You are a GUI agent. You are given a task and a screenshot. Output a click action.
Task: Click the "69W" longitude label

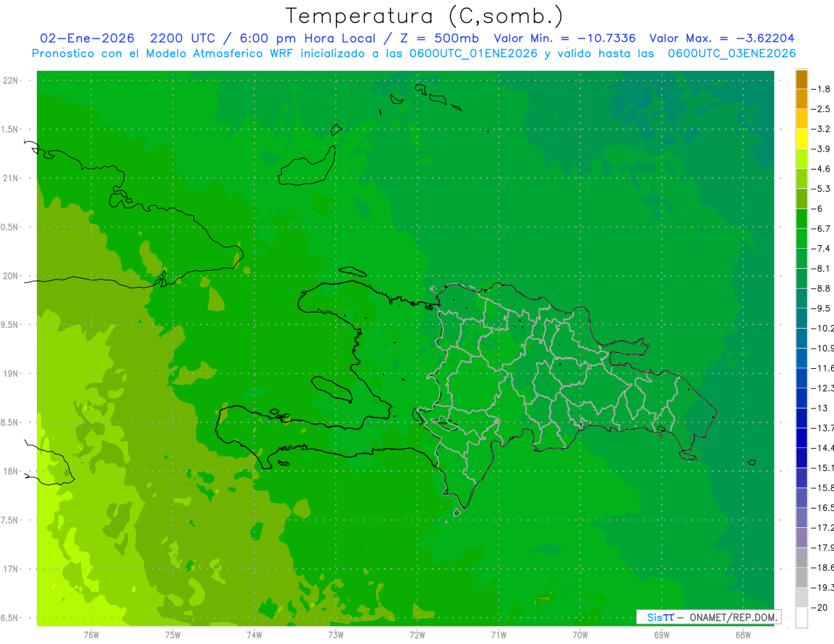[662, 634]
